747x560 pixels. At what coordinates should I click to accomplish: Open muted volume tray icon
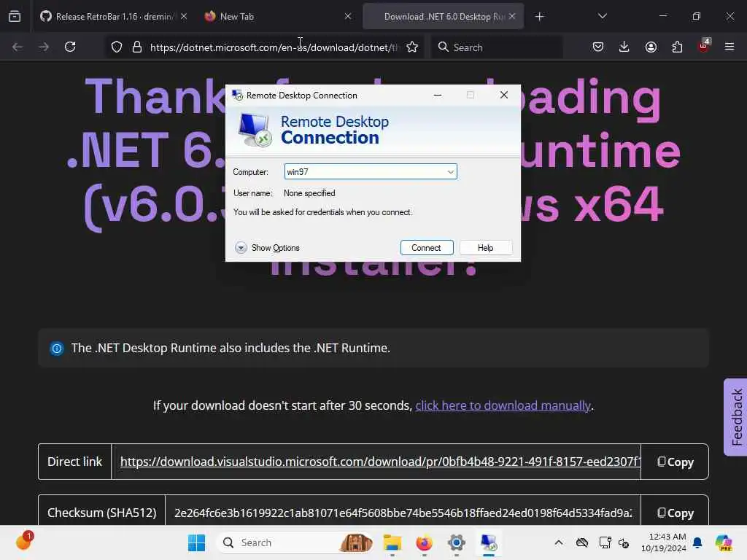[624, 542]
